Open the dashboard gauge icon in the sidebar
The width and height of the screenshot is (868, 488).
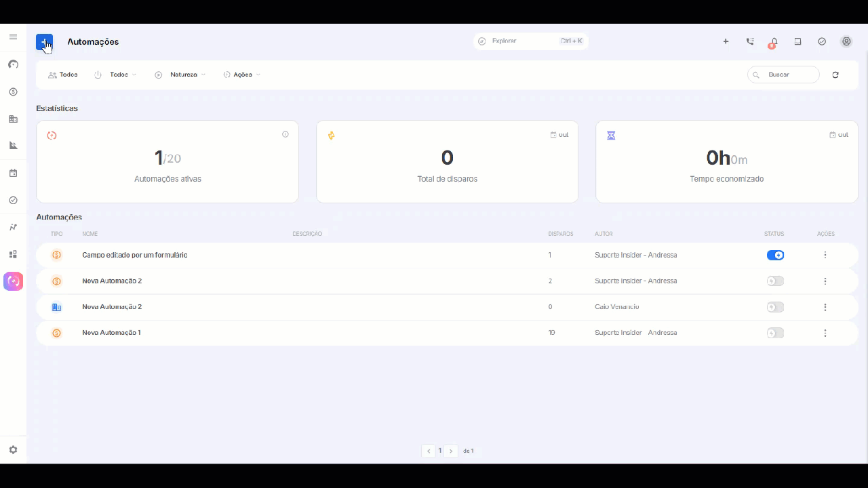[13, 64]
